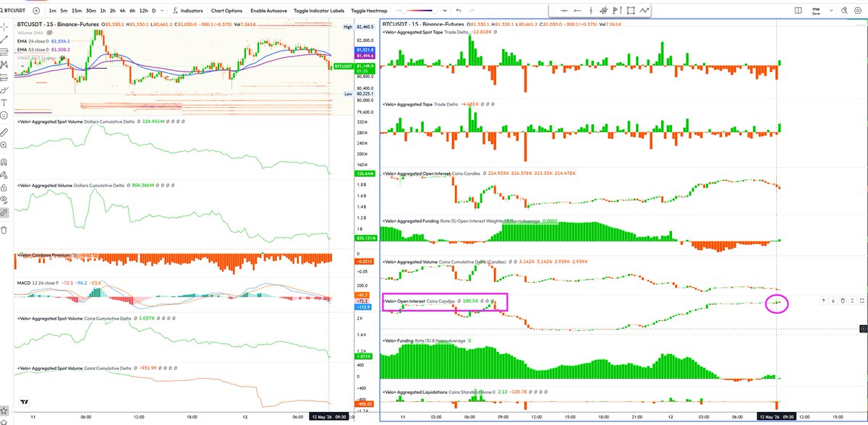This screenshot has height=425, width=868.
Task: Click Enable Autosave
Action: tap(268, 11)
